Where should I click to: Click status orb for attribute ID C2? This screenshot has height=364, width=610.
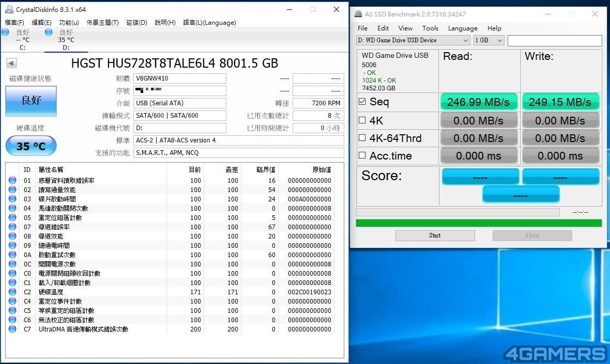[12, 292]
